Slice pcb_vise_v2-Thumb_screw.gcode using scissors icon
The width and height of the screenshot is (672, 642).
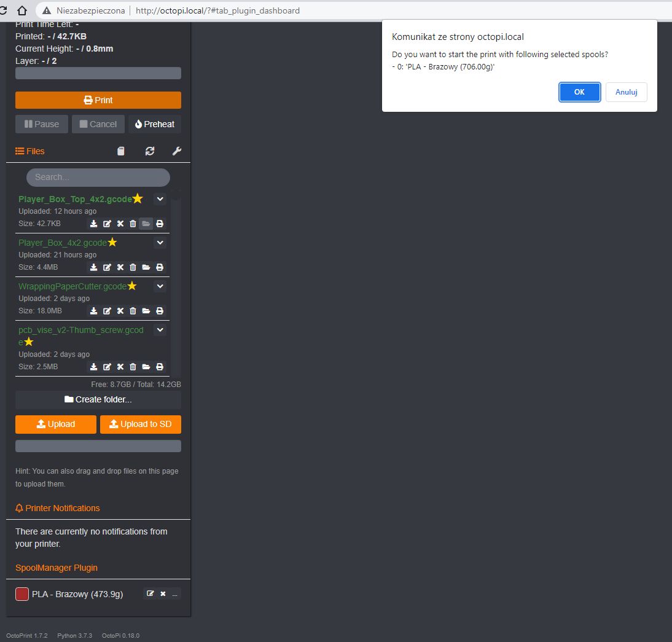point(120,367)
